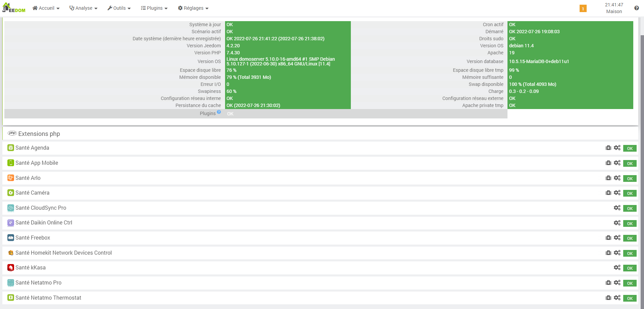Open the gears icon for Santé Daikin Online Ctrl
Viewport: 644px width, 309px height.
click(617, 223)
